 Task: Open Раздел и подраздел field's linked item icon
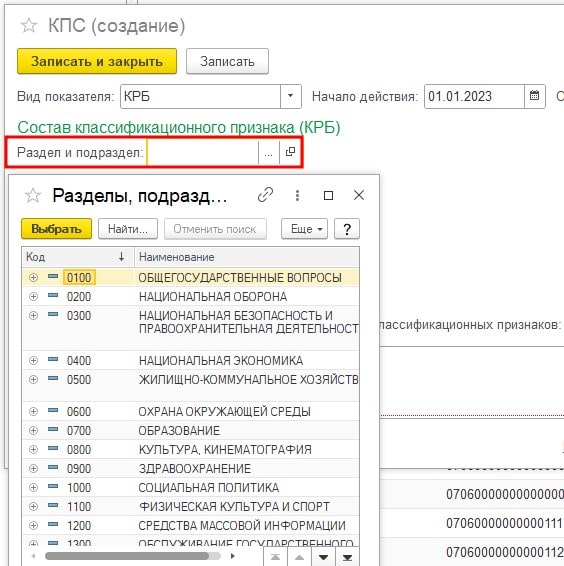click(290, 152)
